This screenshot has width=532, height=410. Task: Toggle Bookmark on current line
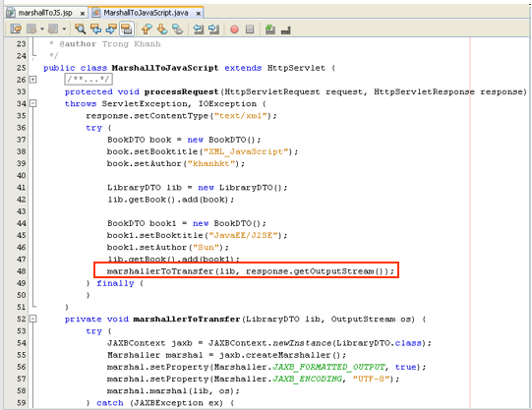click(177, 29)
